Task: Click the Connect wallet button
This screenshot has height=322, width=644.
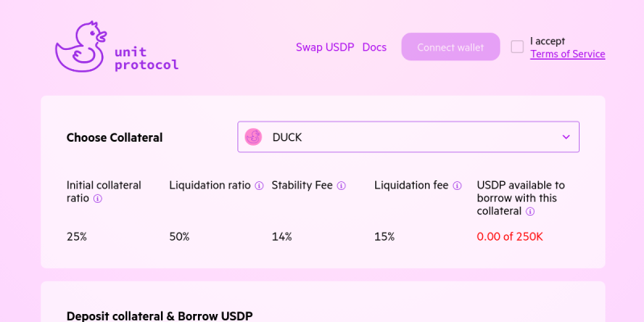Action: click(x=451, y=47)
